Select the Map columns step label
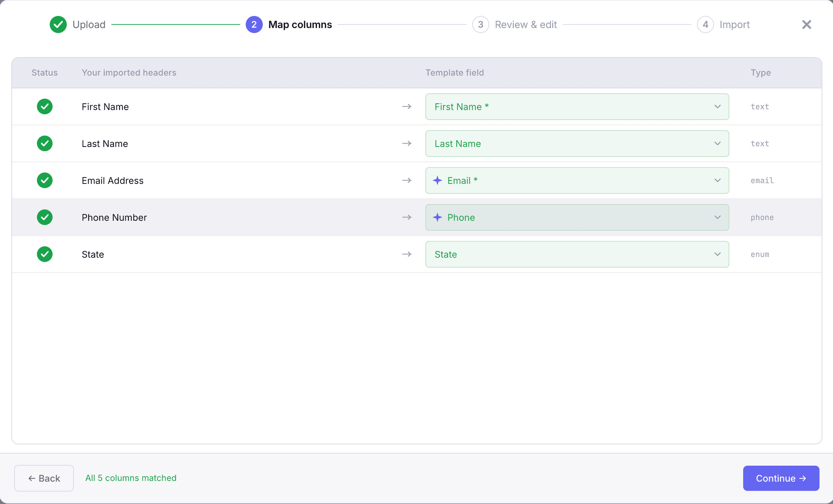This screenshot has width=833, height=504. tap(300, 24)
